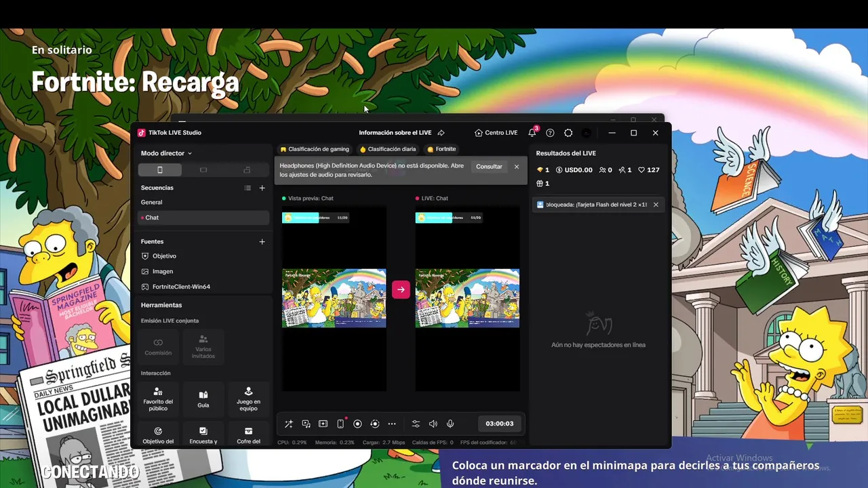Click the new followers stat showing 1
This screenshot has height=488, width=868.
(625, 170)
